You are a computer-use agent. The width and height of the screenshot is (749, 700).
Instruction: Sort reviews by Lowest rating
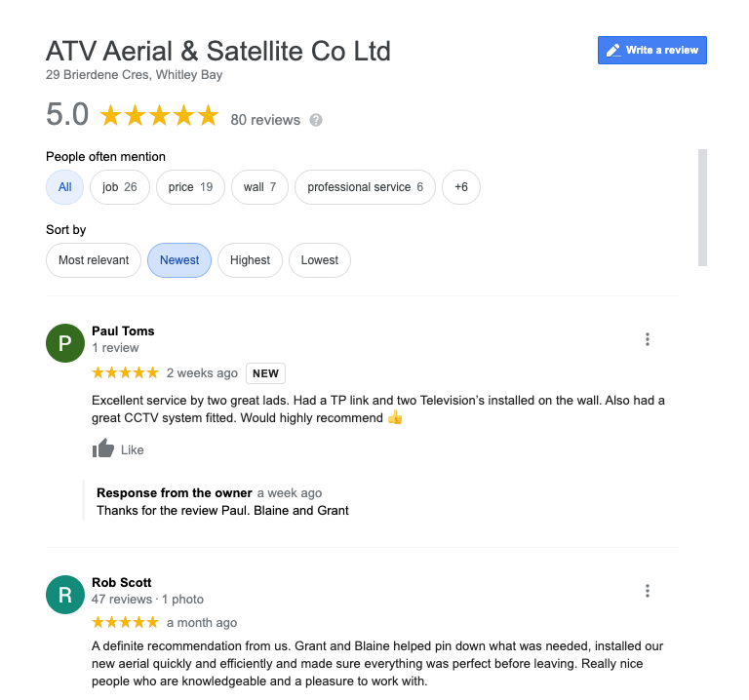pyautogui.click(x=320, y=260)
